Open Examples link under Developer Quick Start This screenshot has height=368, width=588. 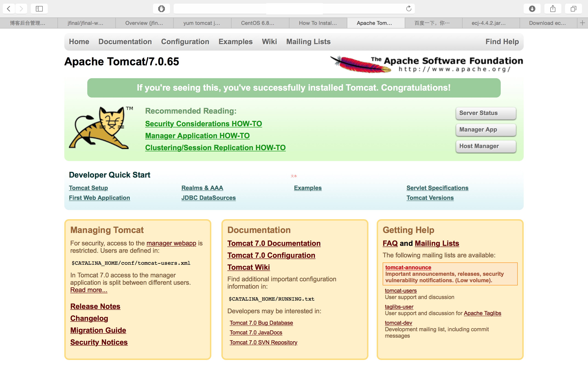[x=308, y=188]
